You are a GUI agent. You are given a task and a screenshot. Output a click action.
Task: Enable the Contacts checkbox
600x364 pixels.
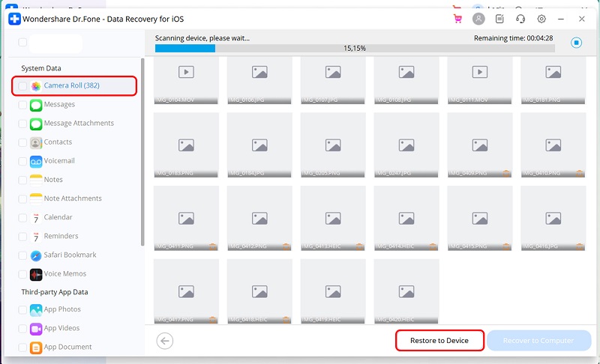[22, 142]
